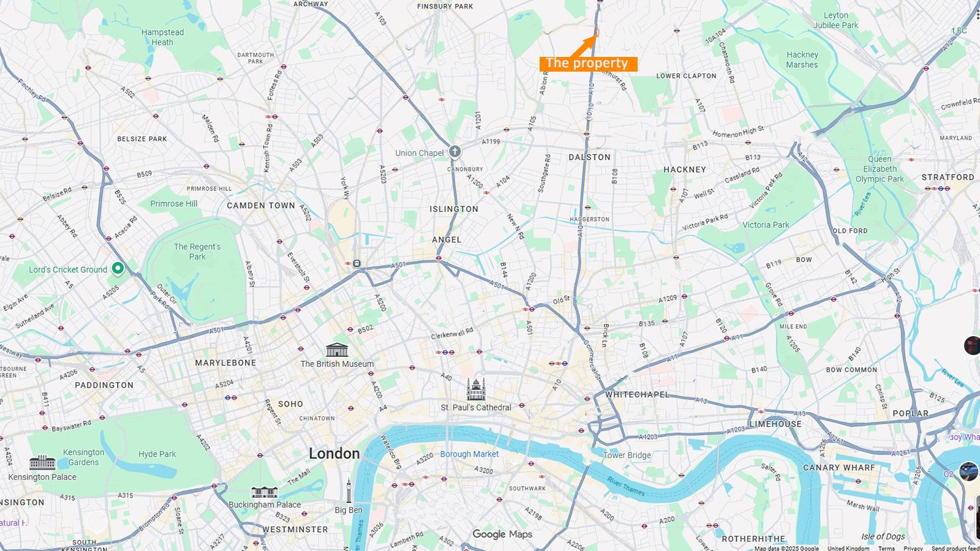This screenshot has height=551, width=980.
Task: Click the British Museum building icon
Action: (337, 350)
